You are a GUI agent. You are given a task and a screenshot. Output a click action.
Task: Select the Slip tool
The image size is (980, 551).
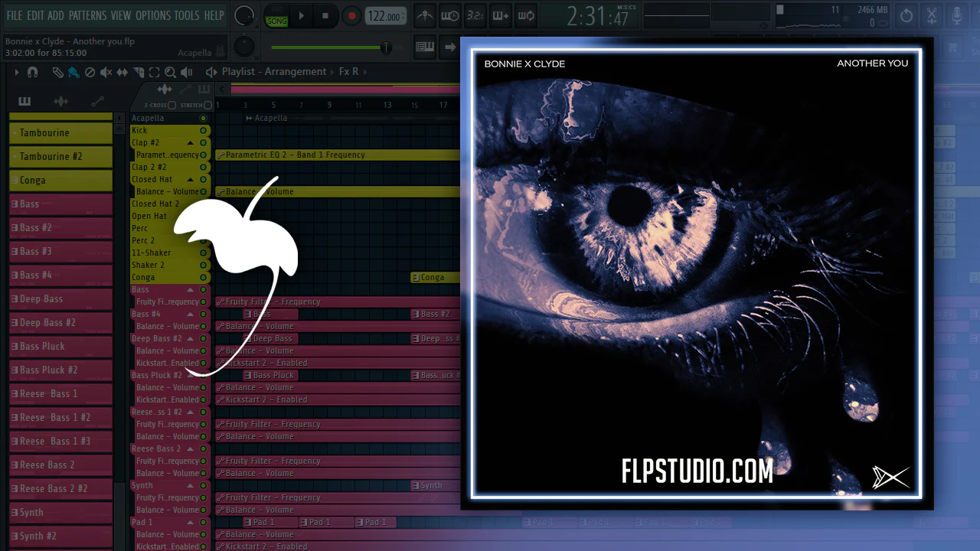122,72
